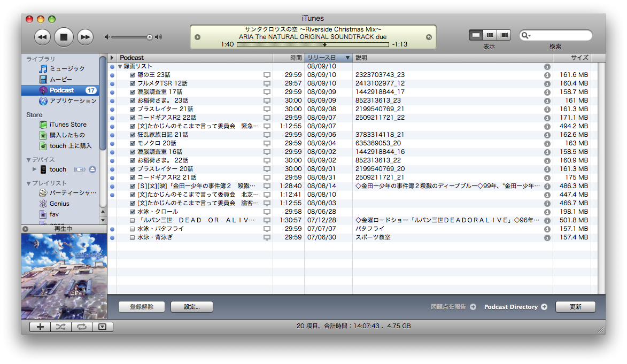Image resolution: width=627 pixels, height=364 pixels.
Task: Open the Podcast Directory link
Action: pyautogui.click(x=510, y=307)
